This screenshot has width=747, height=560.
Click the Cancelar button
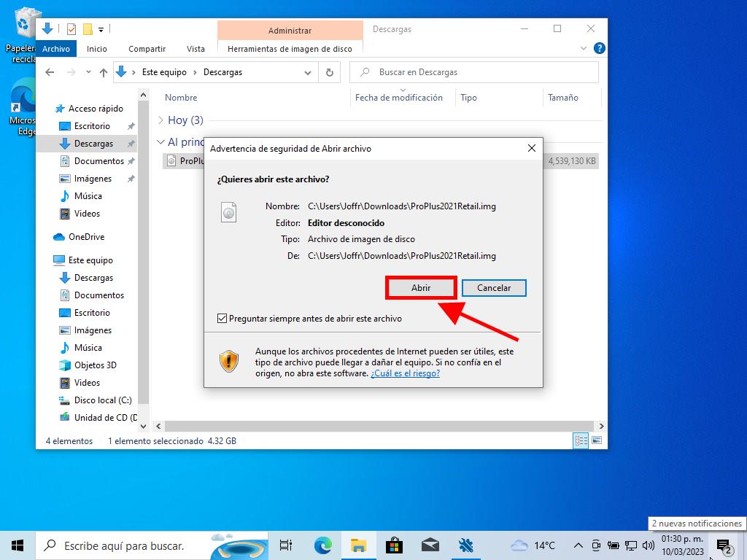point(494,288)
